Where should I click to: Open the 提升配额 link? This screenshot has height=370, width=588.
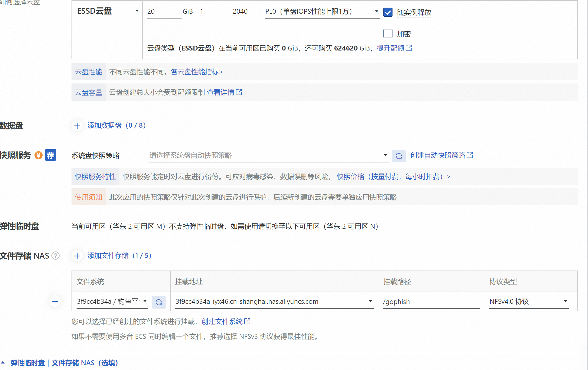coord(390,48)
